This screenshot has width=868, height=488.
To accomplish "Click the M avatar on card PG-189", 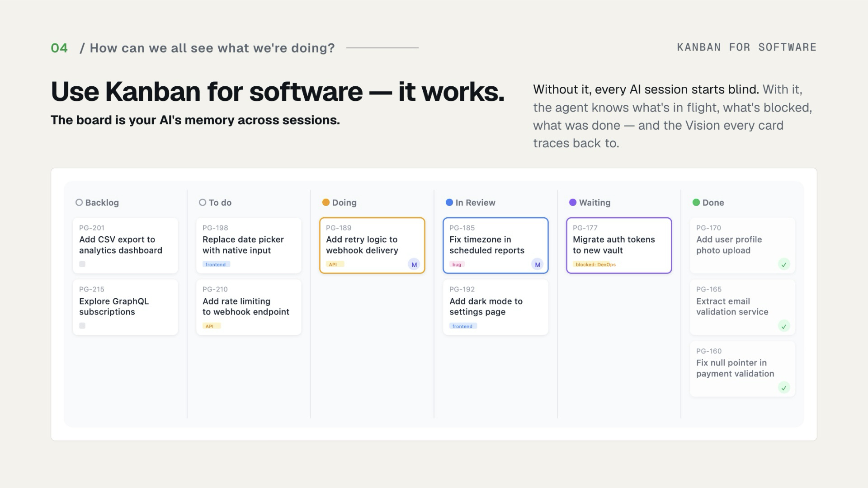I will click(414, 264).
